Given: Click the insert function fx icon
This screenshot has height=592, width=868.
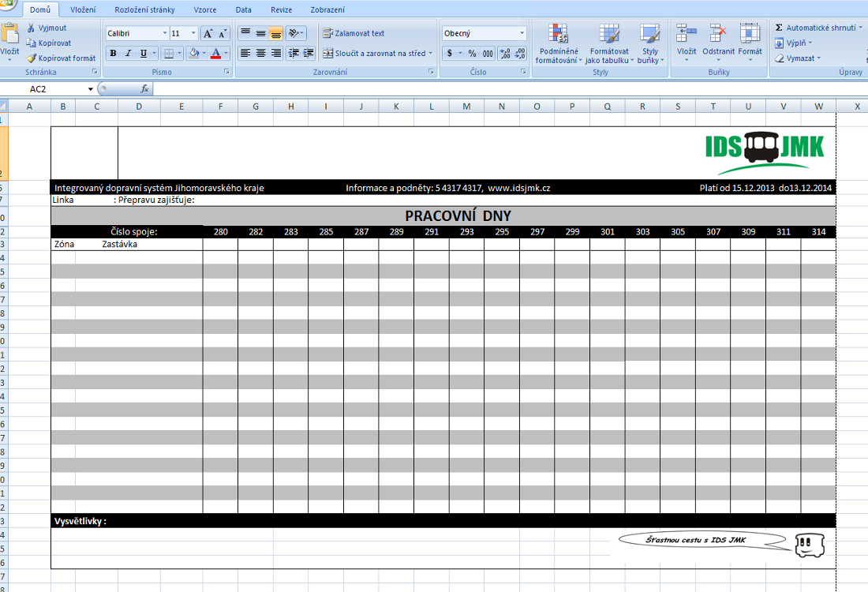Looking at the screenshot, I should click(145, 89).
